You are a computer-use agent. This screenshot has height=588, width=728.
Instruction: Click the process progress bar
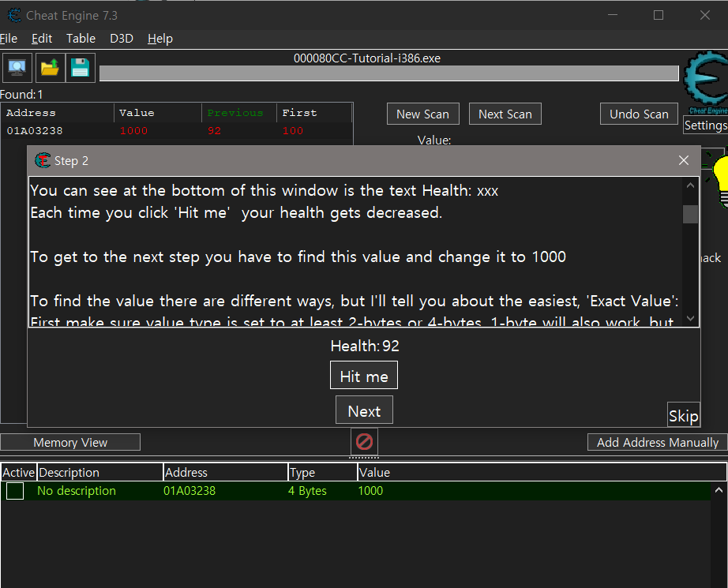[389, 73]
